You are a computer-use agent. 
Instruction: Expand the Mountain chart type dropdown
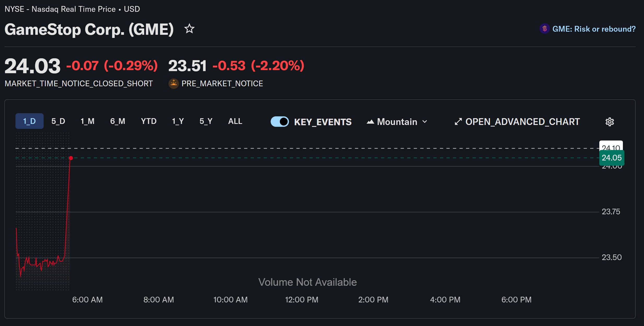[x=397, y=122]
